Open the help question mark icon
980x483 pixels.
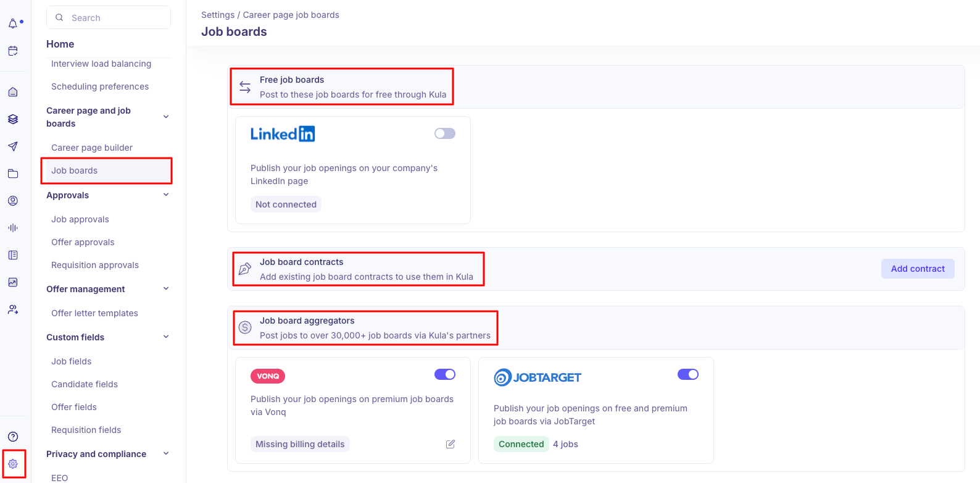click(x=13, y=437)
